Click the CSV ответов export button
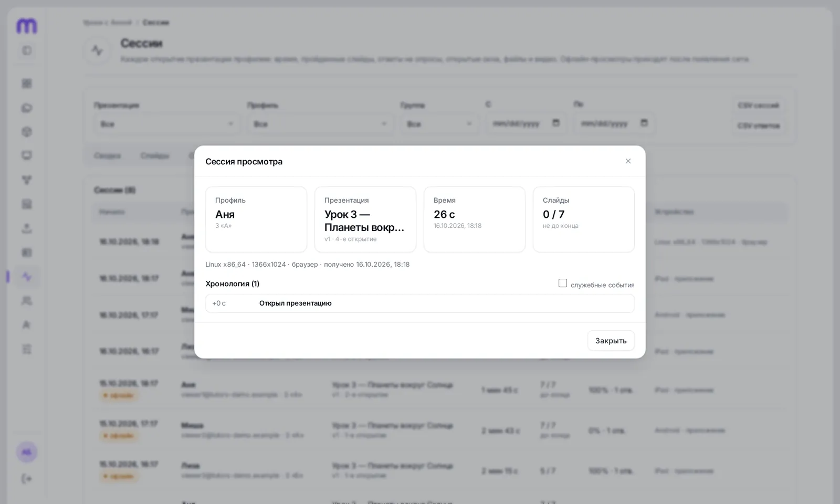This screenshot has height=504, width=840. click(x=758, y=126)
